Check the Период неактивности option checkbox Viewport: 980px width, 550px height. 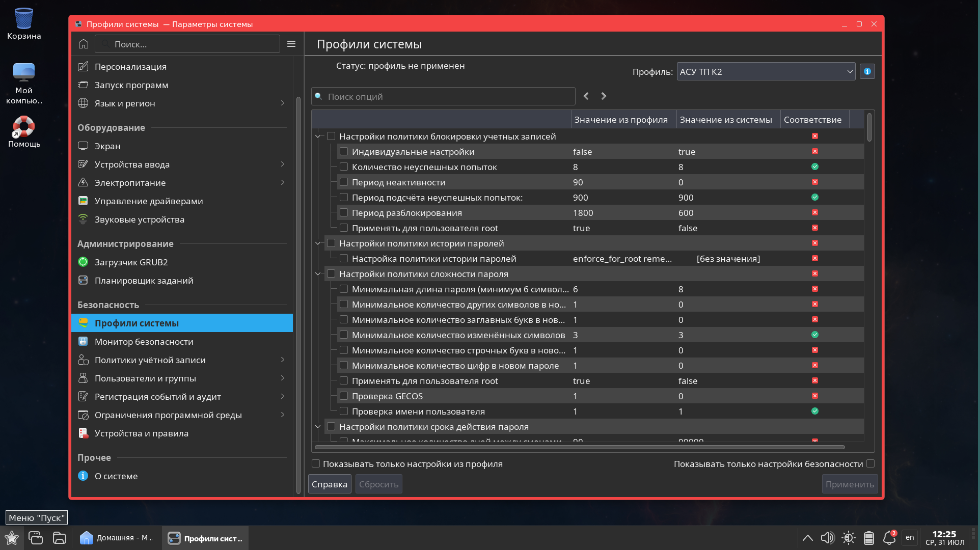[x=344, y=182]
